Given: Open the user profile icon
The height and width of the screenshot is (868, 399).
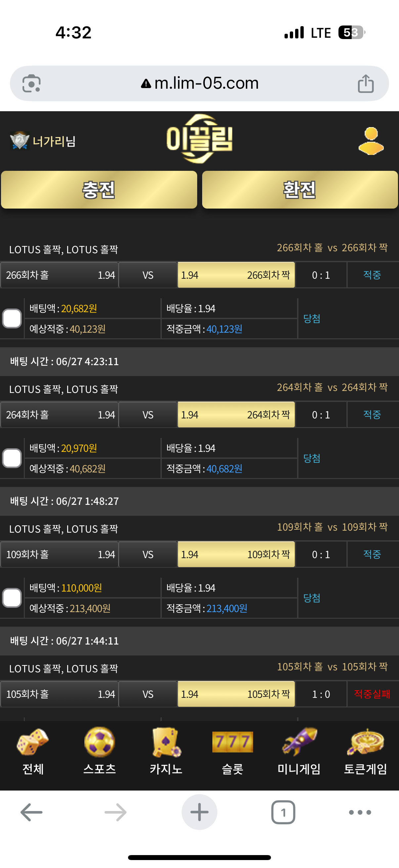Looking at the screenshot, I should click(x=371, y=141).
